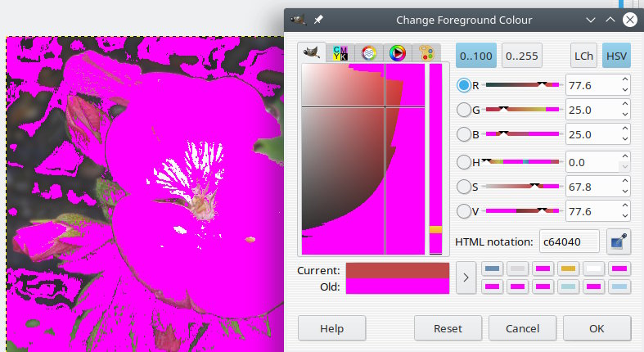Image resolution: width=644 pixels, height=352 pixels.
Task: Increase the H value with up arrow
Action: coord(625,156)
